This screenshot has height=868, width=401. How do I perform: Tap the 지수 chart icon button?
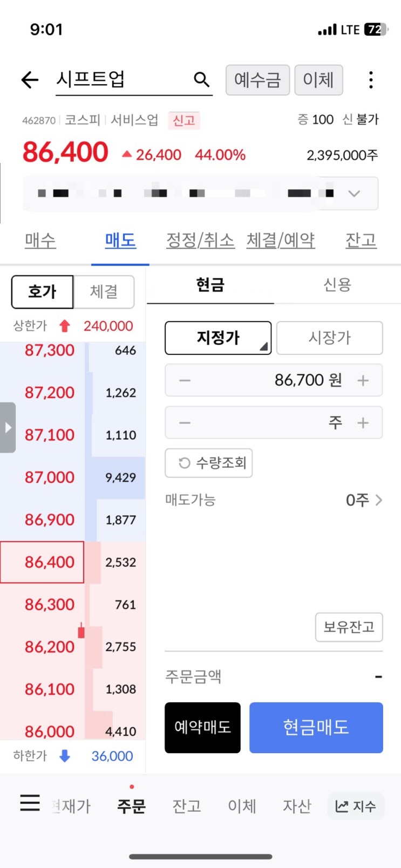(356, 806)
